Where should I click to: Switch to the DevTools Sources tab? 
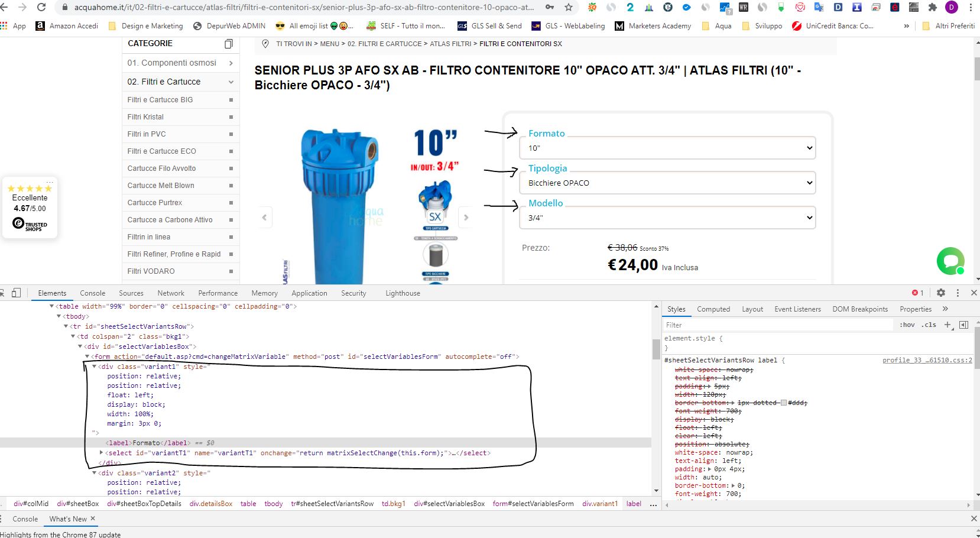click(x=131, y=293)
